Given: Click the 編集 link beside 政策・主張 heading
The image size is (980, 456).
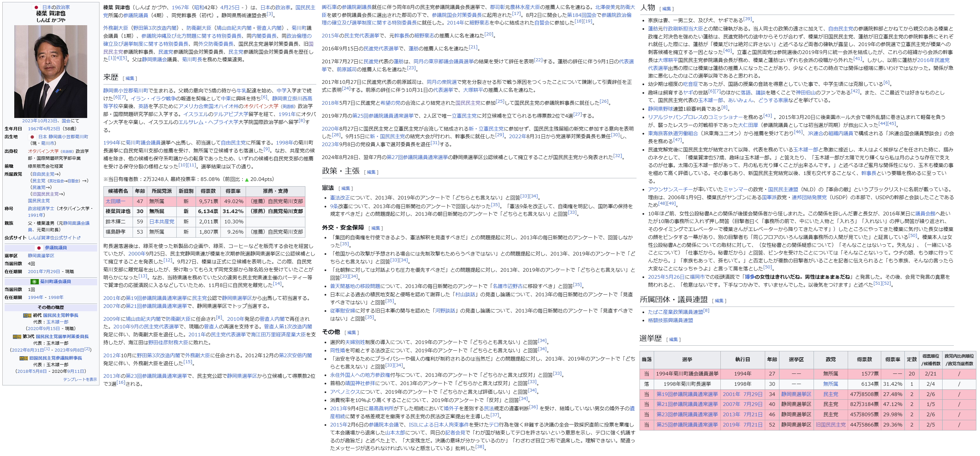Looking at the screenshot, I should (371, 172).
